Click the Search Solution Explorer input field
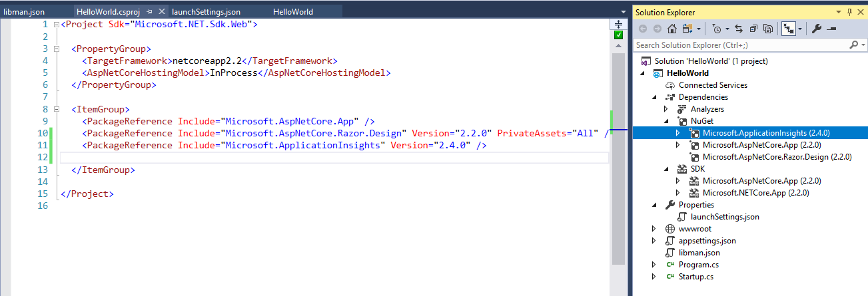Image resolution: width=868 pixels, height=296 pixels. click(x=739, y=45)
